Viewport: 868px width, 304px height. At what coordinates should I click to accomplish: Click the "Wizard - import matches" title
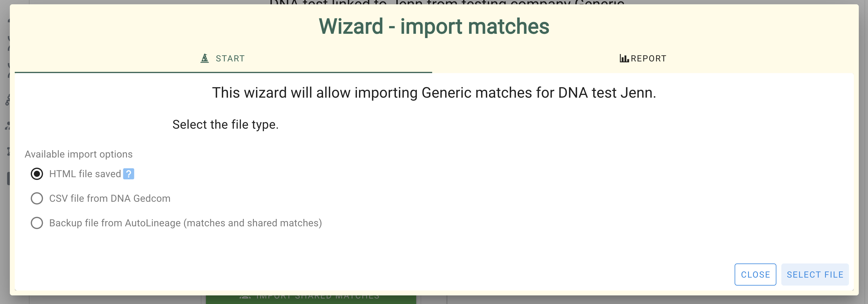tap(434, 26)
